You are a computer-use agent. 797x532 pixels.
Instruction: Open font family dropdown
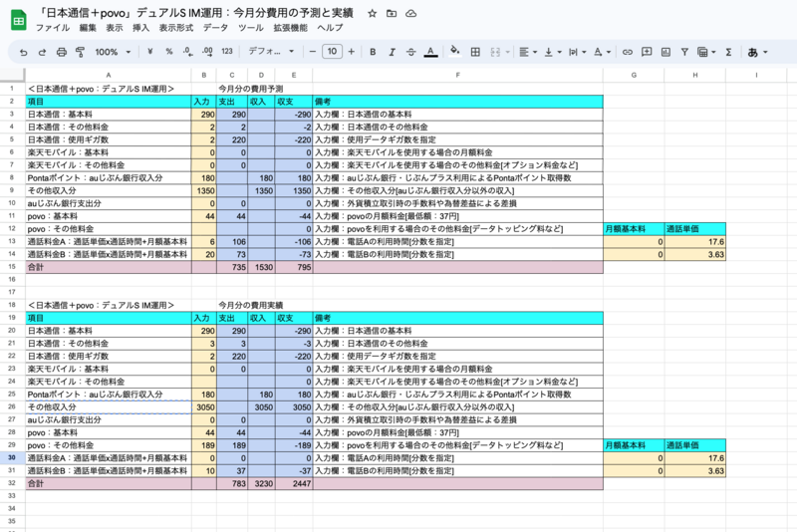point(271,52)
